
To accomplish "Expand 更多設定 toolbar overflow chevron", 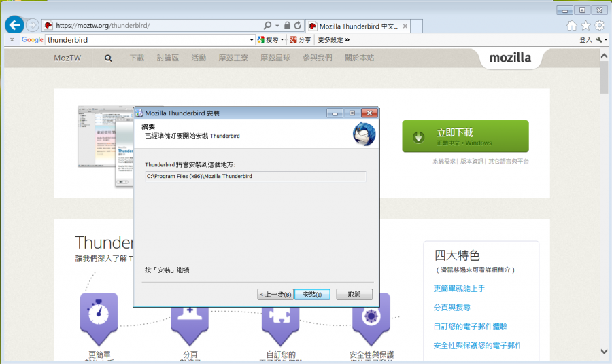I will coord(347,40).
